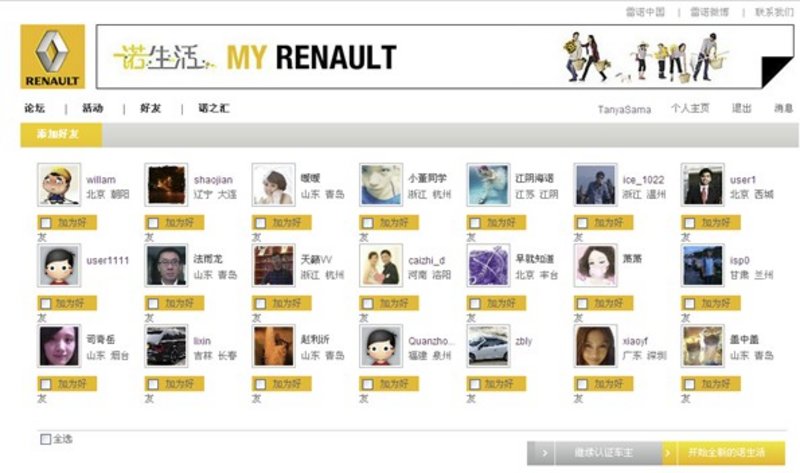This screenshot has width=800, height=473.
Task: Click the arrow icon on the gray button
Action: pyautogui.click(x=544, y=453)
